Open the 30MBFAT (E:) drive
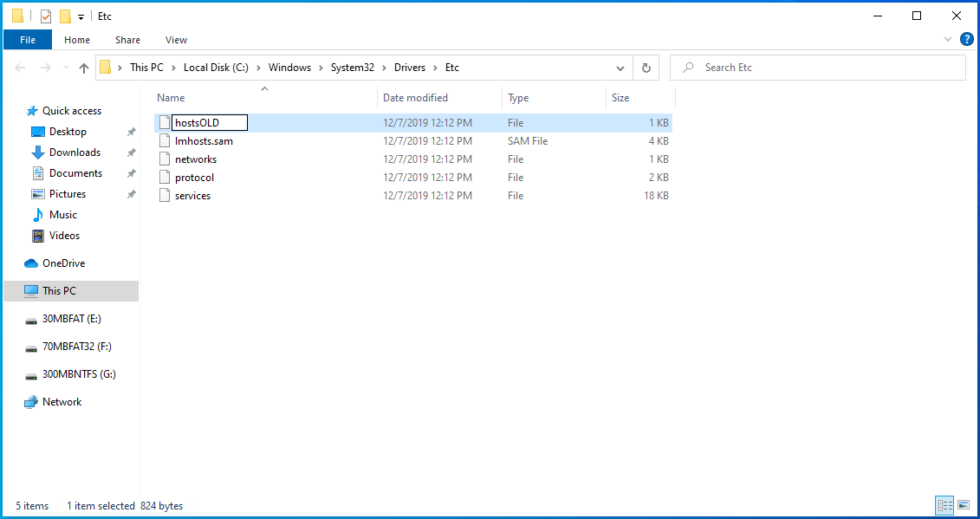 (x=71, y=318)
